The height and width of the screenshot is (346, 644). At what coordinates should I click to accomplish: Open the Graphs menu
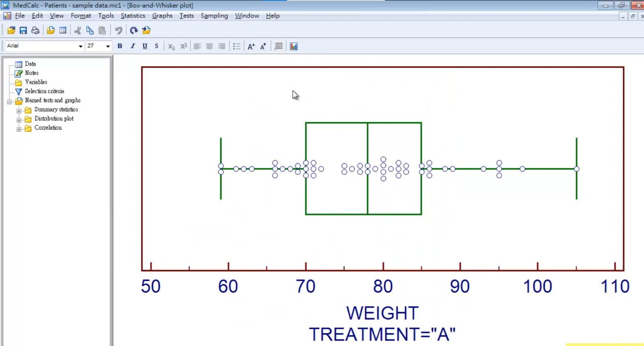(x=162, y=16)
